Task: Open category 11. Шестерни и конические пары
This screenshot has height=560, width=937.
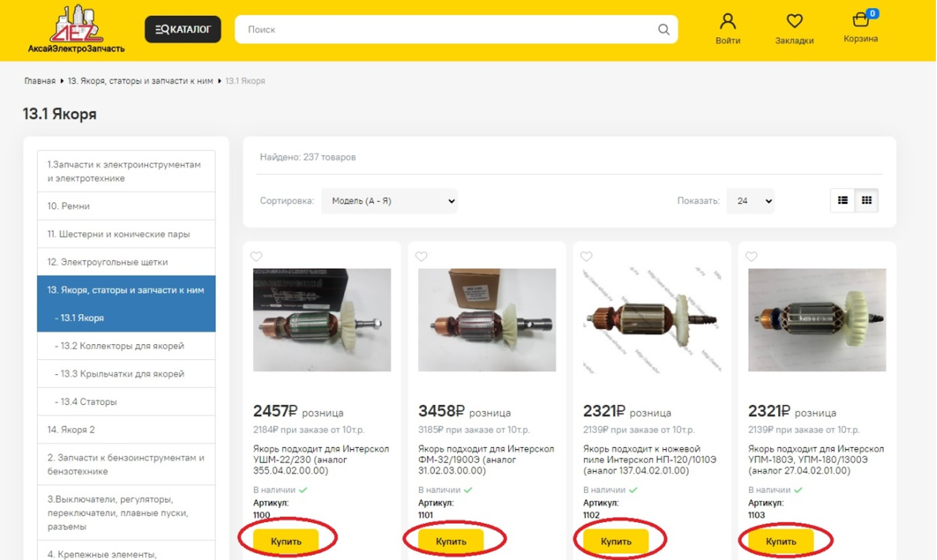Action: click(126, 234)
